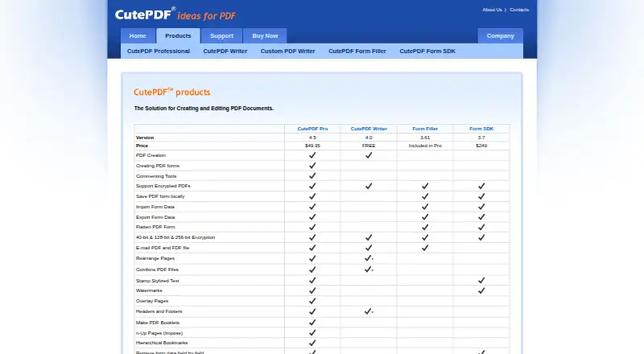
Task: Click the 'Combine PDF Files' row label
Action: coord(157,270)
